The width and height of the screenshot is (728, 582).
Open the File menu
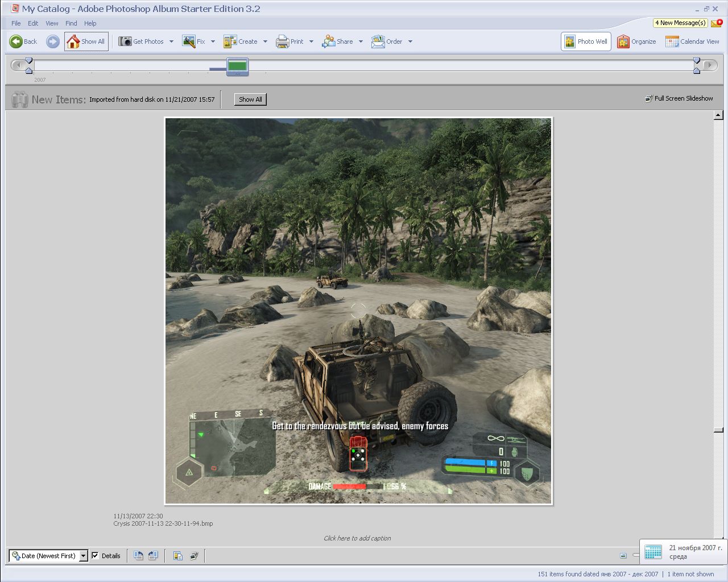(x=16, y=23)
